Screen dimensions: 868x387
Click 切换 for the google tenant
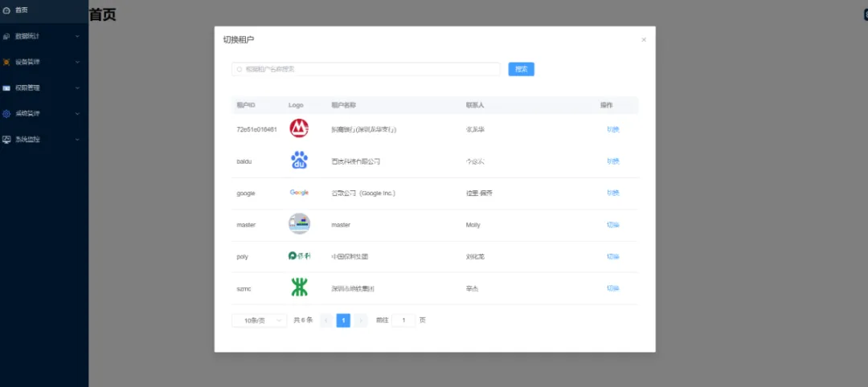coord(612,193)
